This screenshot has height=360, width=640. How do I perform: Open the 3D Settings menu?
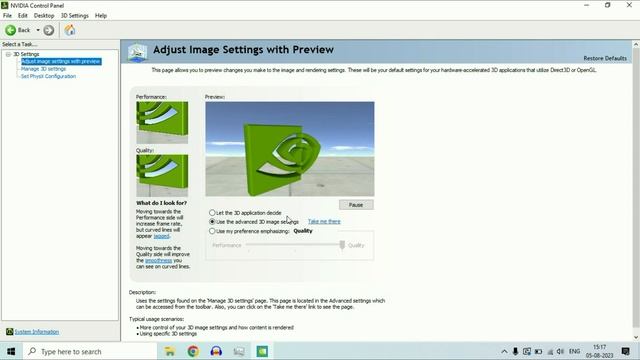(x=75, y=16)
